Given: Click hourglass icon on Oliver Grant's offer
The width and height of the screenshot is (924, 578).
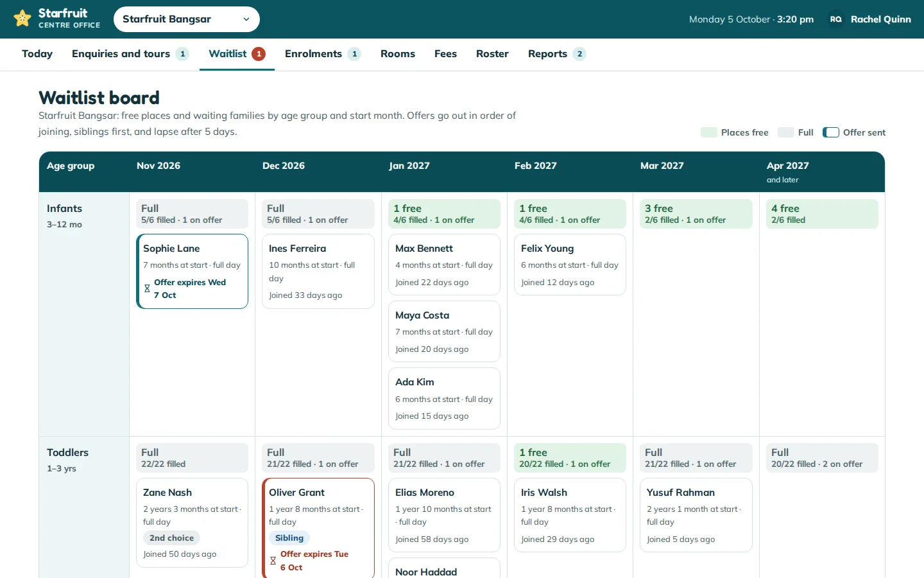Looking at the screenshot, I should 273,561.
